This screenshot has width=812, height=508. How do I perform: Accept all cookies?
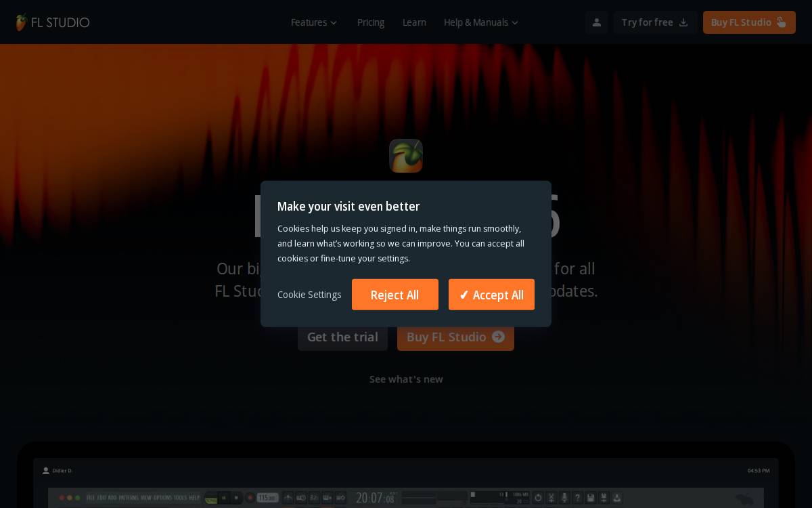tap(491, 295)
